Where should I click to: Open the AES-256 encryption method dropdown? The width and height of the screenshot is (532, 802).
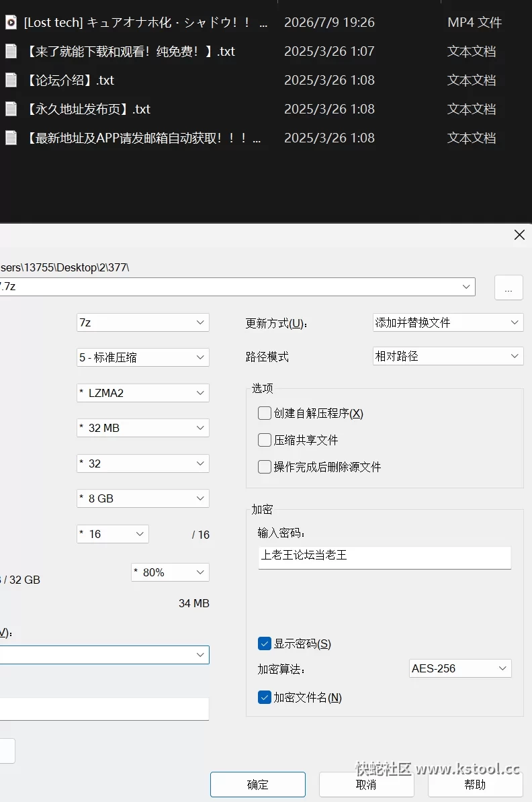pyautogui.click(x=460, y=668)
